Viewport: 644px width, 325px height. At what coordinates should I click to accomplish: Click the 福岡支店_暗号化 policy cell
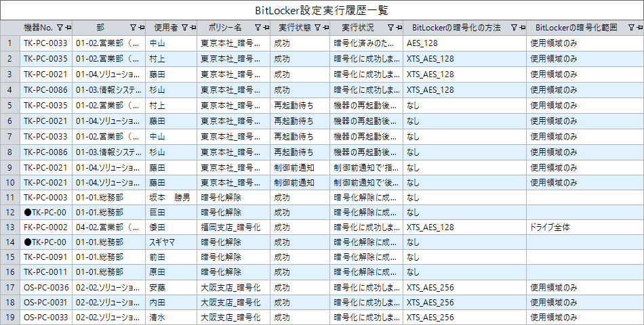[233, 227]
